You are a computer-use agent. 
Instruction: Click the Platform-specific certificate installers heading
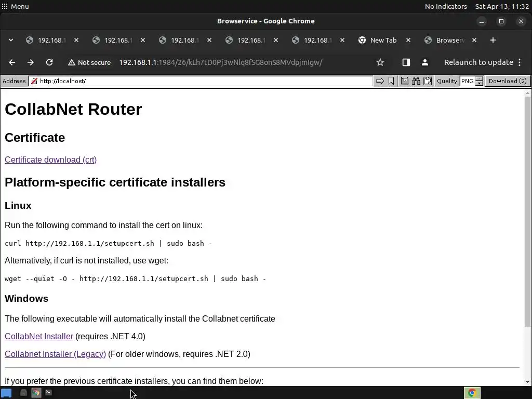[115, 182]
